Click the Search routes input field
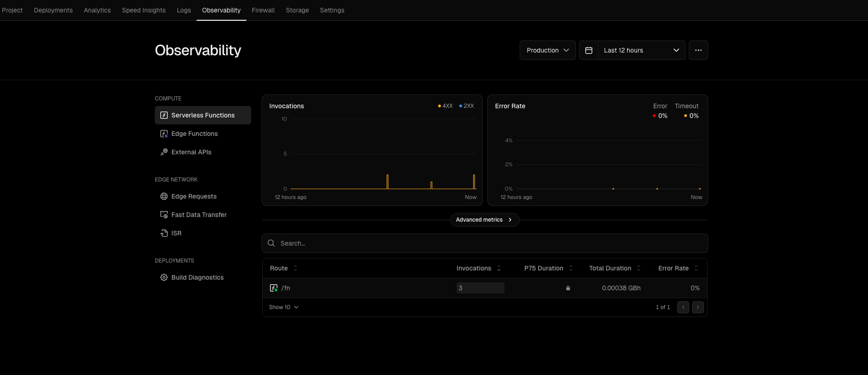 pos(485,243)
